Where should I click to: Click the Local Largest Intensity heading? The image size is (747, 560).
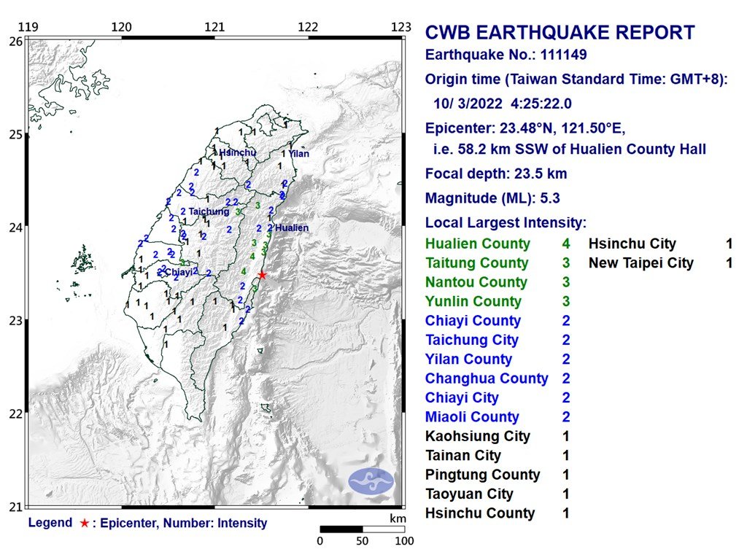tap(506, 223)
